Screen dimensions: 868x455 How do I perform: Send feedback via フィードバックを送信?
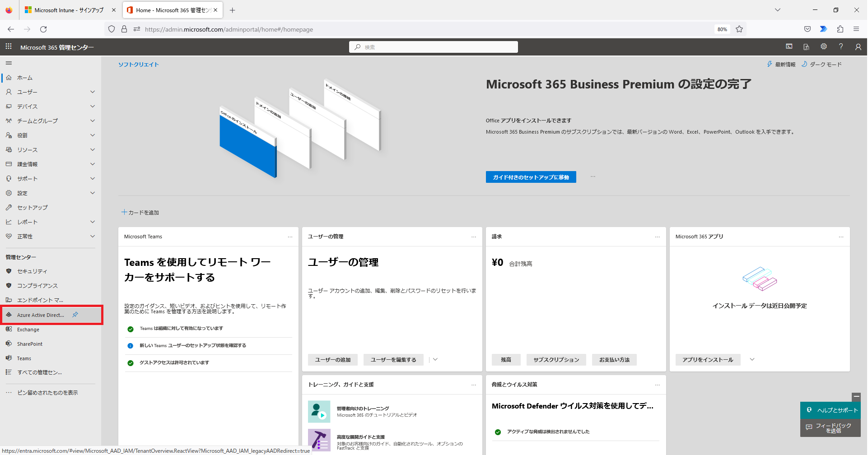[831, 428]
